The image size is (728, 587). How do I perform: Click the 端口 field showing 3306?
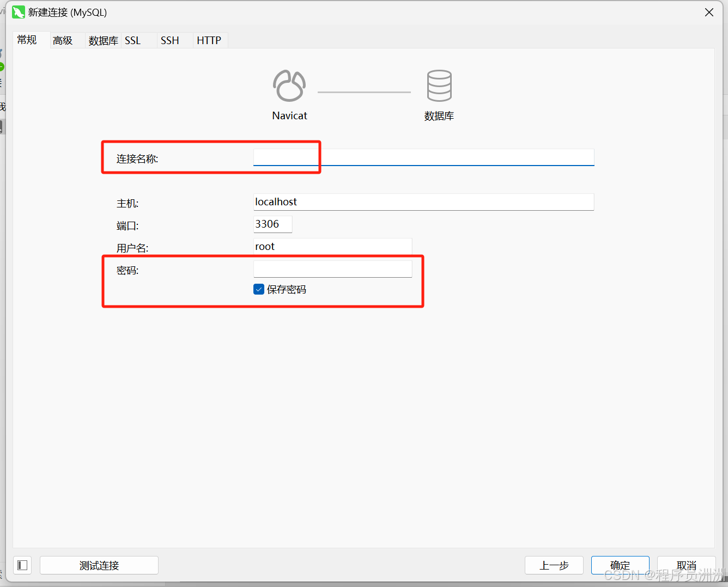(x=272, y=224)
